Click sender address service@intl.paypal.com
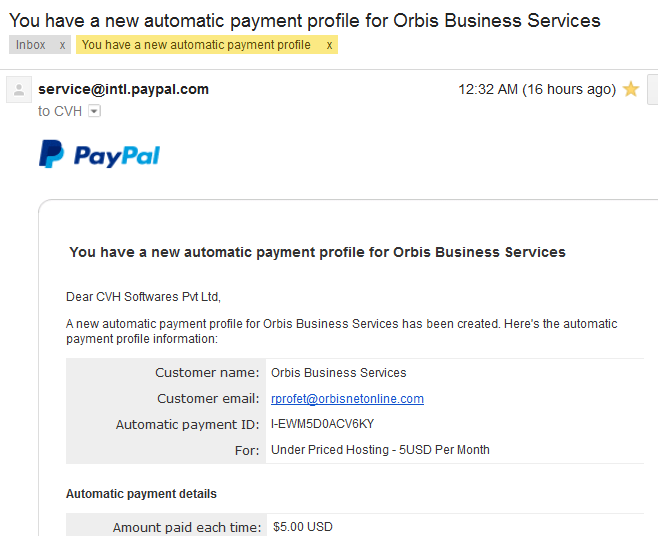Screen dimensions: 658x536 (x=123, y=89)
